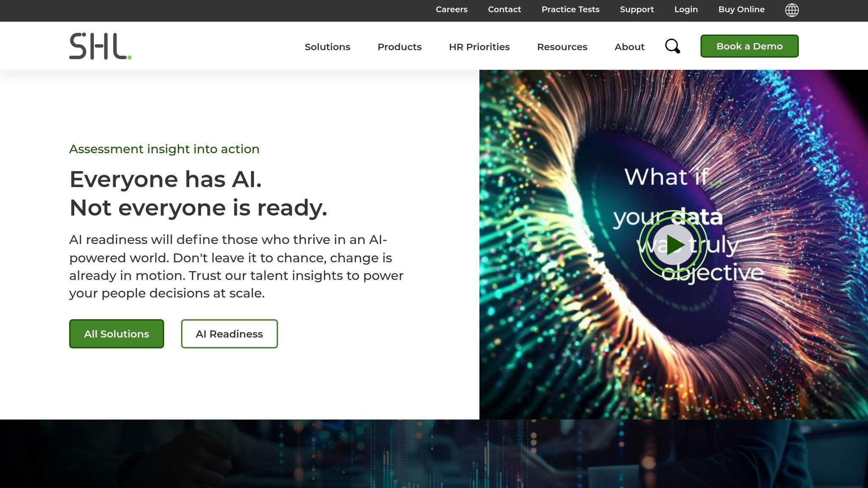Screen dimensions: 868x488
Task: Click the SHL logo
Action: click(x=100, y=46)
